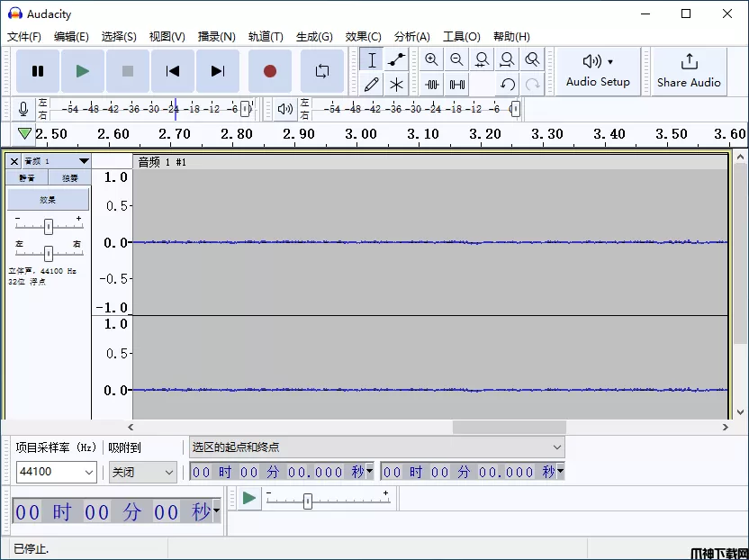The height and width of the screenshot is (560, 749).
Task: Click the Zoom In magnifier icon
Action: 432,59
